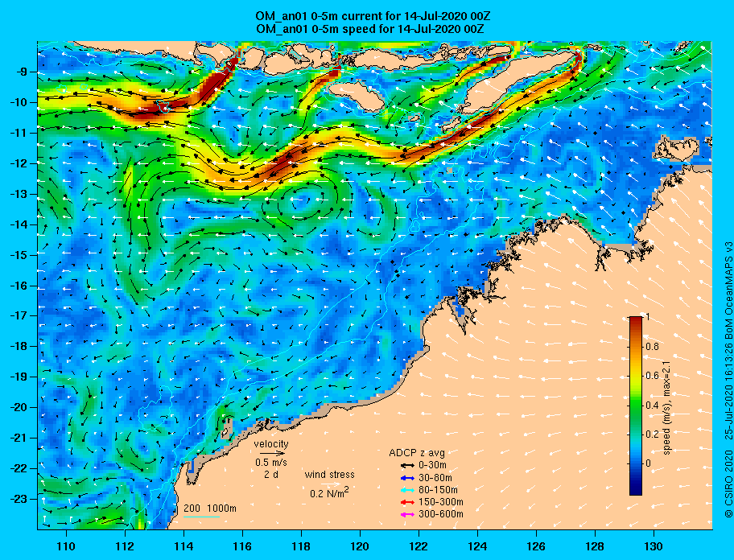Click the '0-30m' legend label

click(x=432, y=466)
